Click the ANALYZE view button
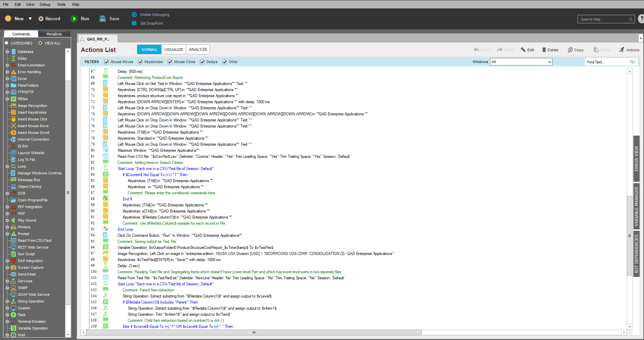This screenshot has height=340, width=644. [x=198, y=50]
